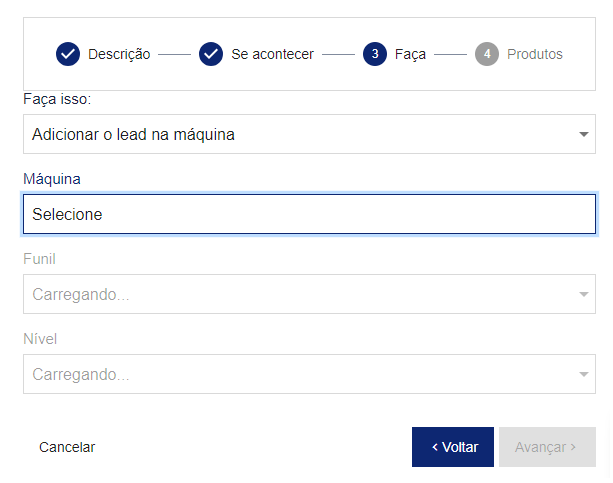
Task: Expand the Nível Carregando dropdown
Action: 309,374
